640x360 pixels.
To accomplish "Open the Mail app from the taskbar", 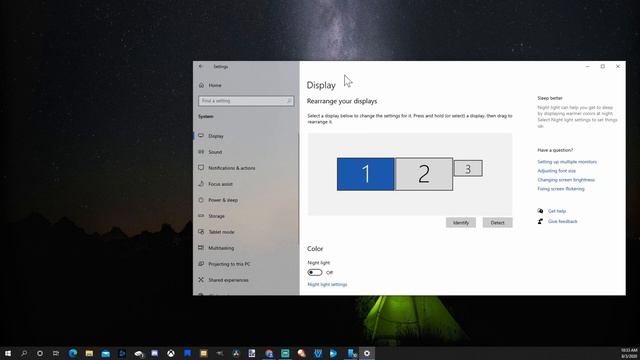I will pos(106,353).
